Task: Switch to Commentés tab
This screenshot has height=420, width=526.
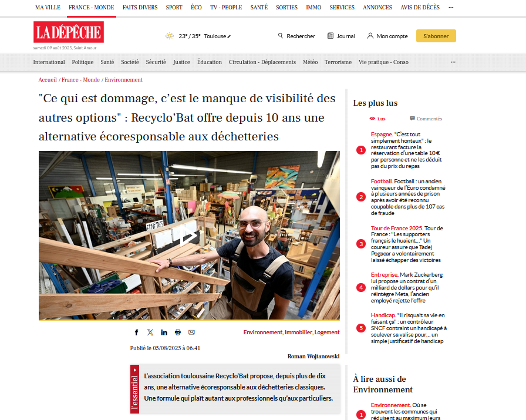Action: tap(426, 119)
